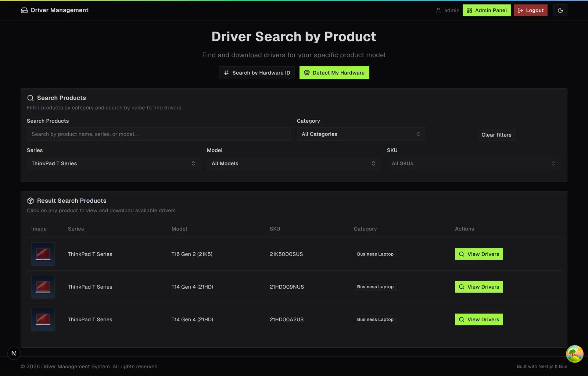Click the Driver Management drive icon
This screenshot has height=376, width=588.
(24, 10)
